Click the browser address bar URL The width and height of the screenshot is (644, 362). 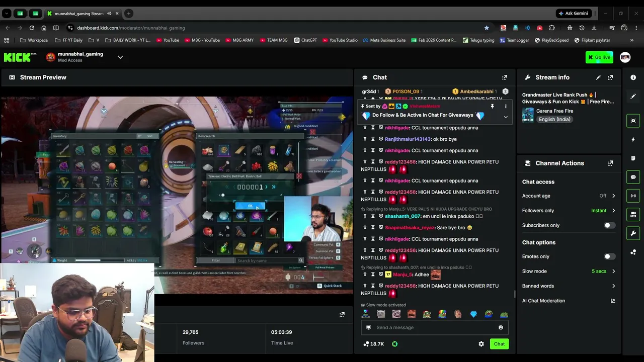click(x=131, y=28)
